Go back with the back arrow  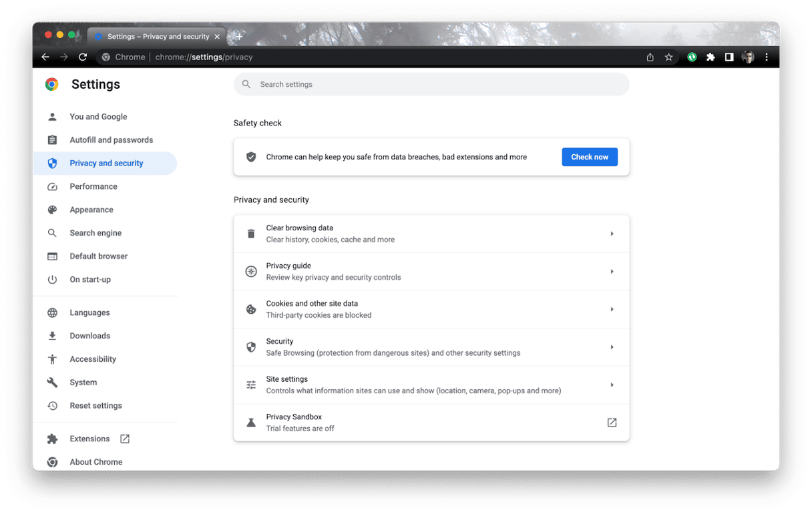click(45, 57)
